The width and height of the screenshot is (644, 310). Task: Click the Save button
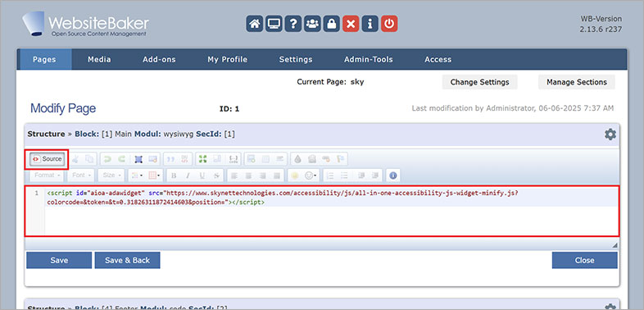click(x=59, y=260)
